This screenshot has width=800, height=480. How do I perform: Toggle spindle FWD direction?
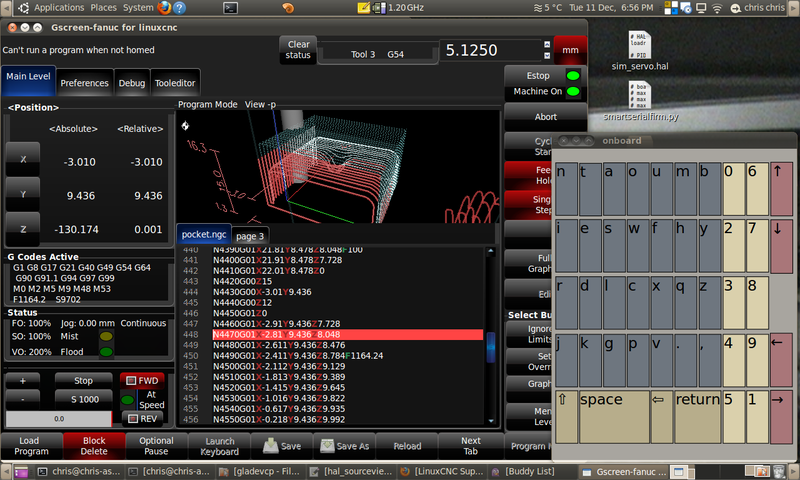(x=142, y=381)
